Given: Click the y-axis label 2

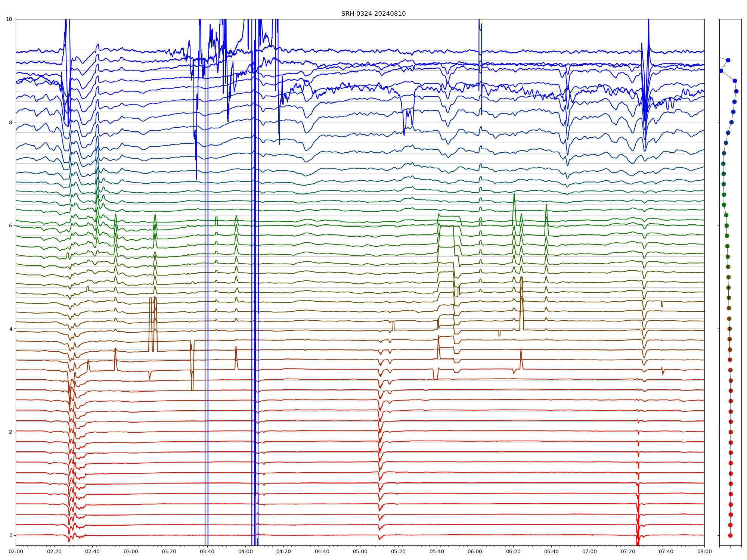Looking at the screenshot, I should click(10, 432).
